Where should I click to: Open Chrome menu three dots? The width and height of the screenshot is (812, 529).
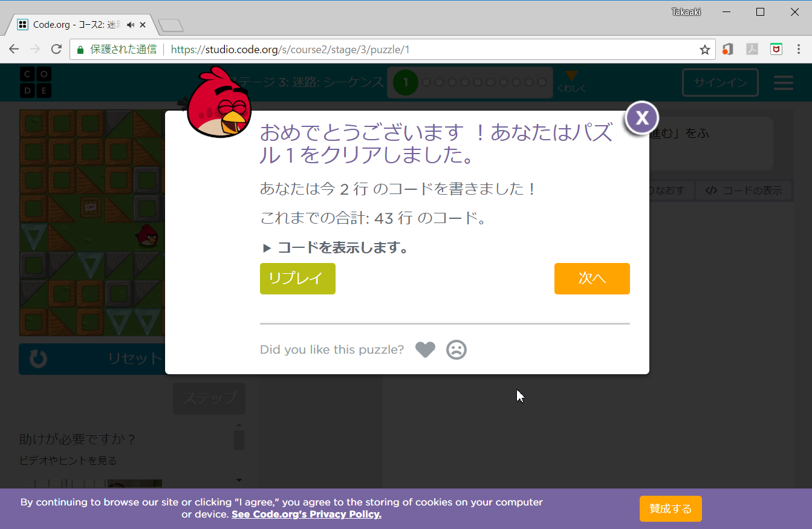point(799,50)
